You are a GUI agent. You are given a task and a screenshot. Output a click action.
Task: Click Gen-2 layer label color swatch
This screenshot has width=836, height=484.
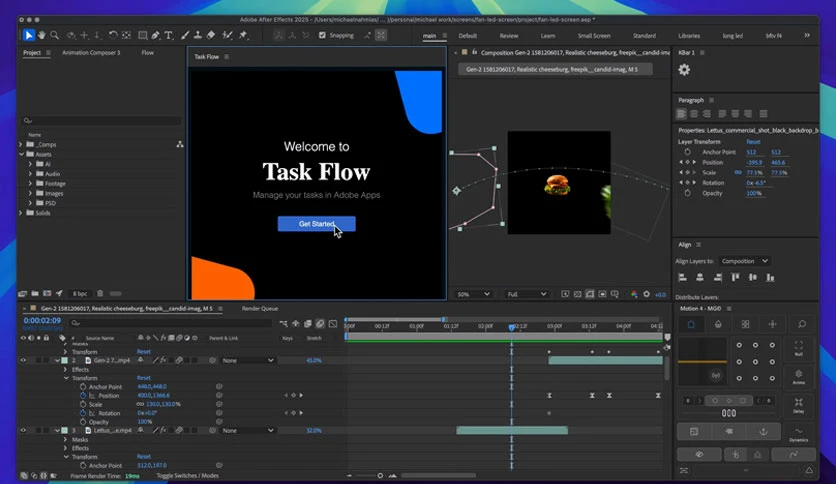[x=65, y=360]
